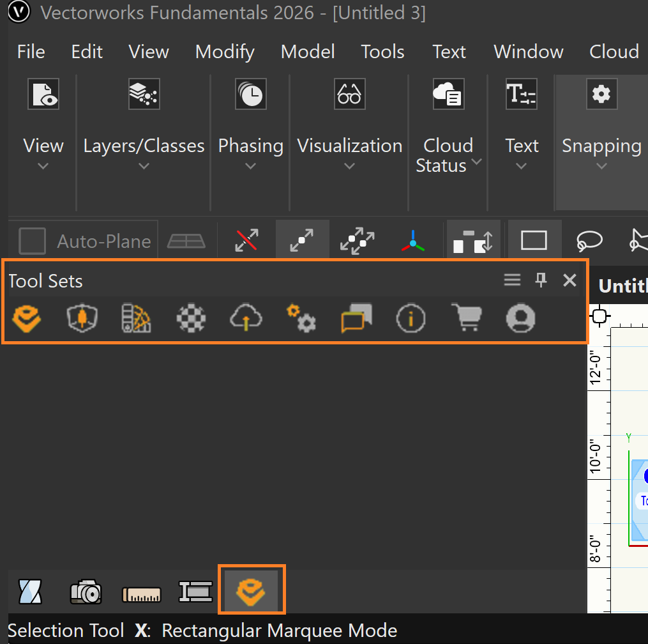
Task: Click the blue ribbon palette icon
Action: coord(30,592)
